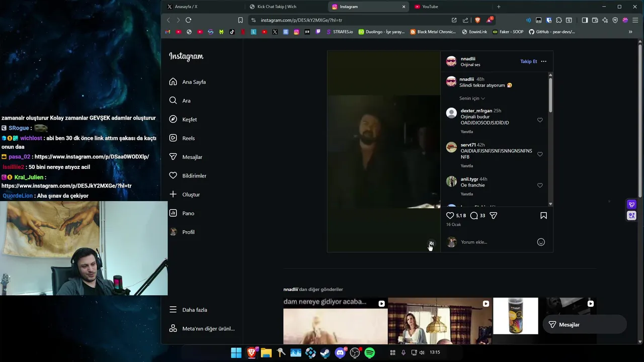Close the Instagram tab
Image resolution: width=644 pixels, height=362 pixels.
[x=404, y=7]
